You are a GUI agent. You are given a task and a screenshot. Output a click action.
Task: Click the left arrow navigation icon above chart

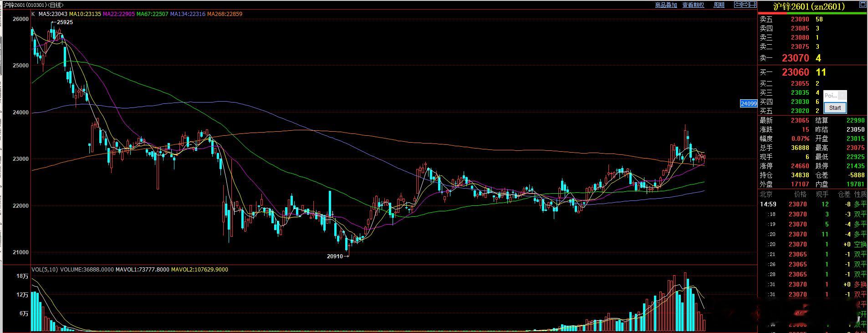(738, 5)
